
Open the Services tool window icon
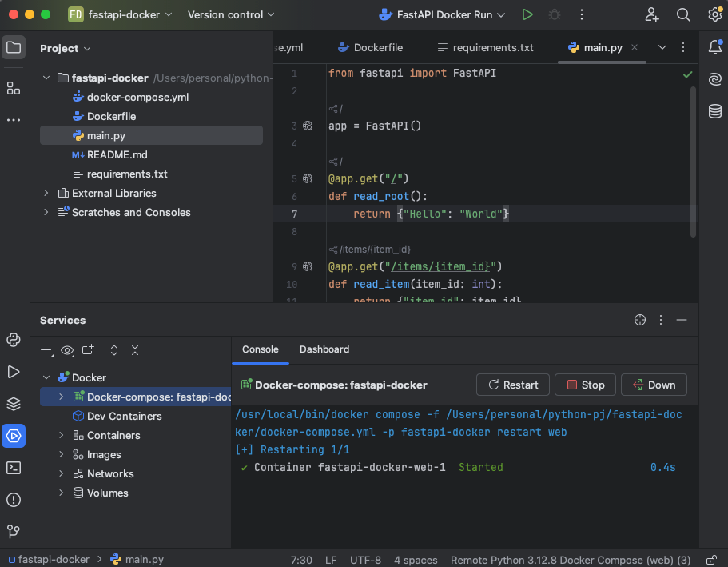coord(13,436)
